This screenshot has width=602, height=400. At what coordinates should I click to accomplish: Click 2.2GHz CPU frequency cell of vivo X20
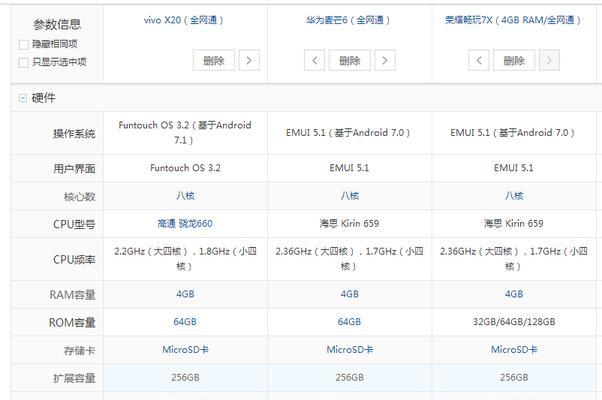185,259
